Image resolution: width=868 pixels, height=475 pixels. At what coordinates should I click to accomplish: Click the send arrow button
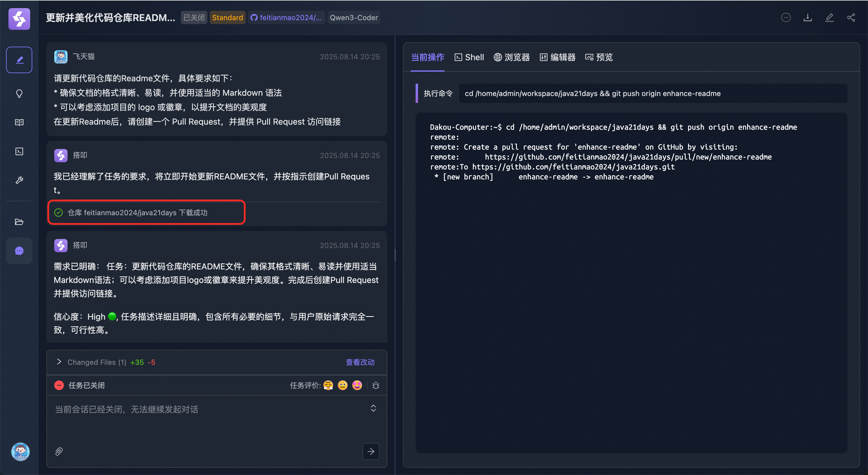point(371,451)
